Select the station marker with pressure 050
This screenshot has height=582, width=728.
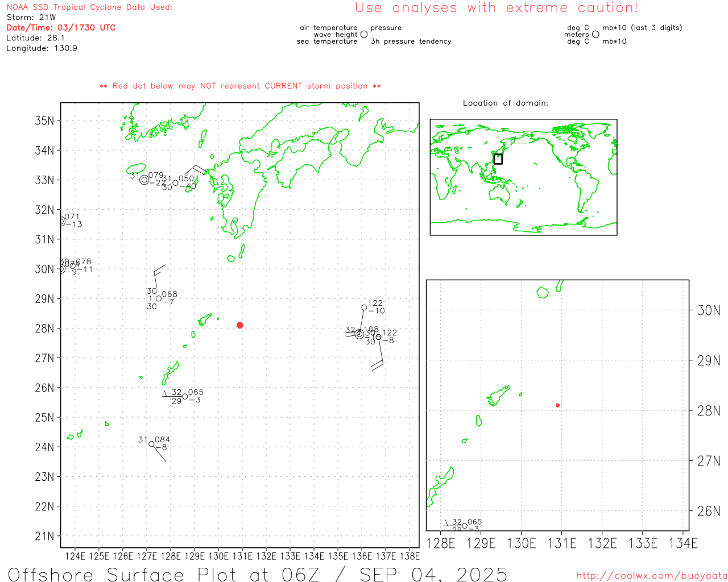tap(175, 182)
